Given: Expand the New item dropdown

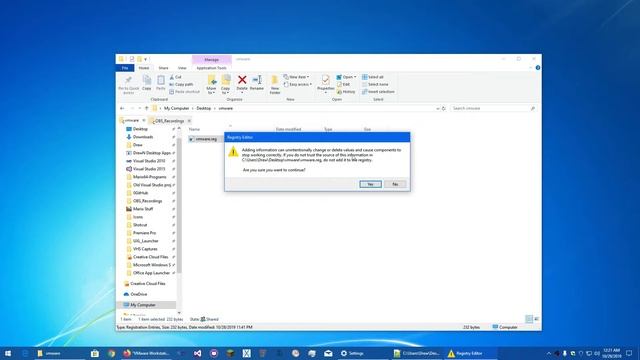Looking at the screenshot, I should [297, 77].
